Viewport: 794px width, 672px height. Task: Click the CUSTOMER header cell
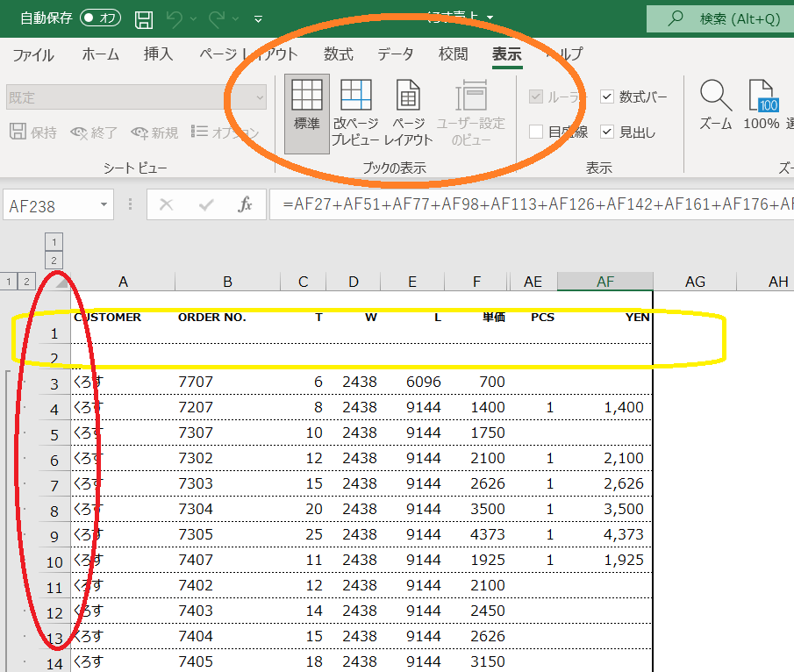tap(123, 318)
